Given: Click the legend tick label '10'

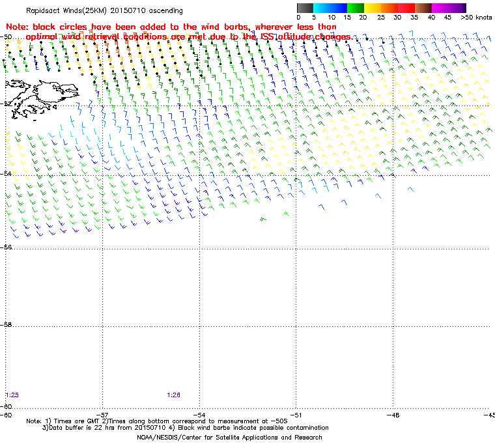Looking at the screenshot, I should click(x=331, y=18).
